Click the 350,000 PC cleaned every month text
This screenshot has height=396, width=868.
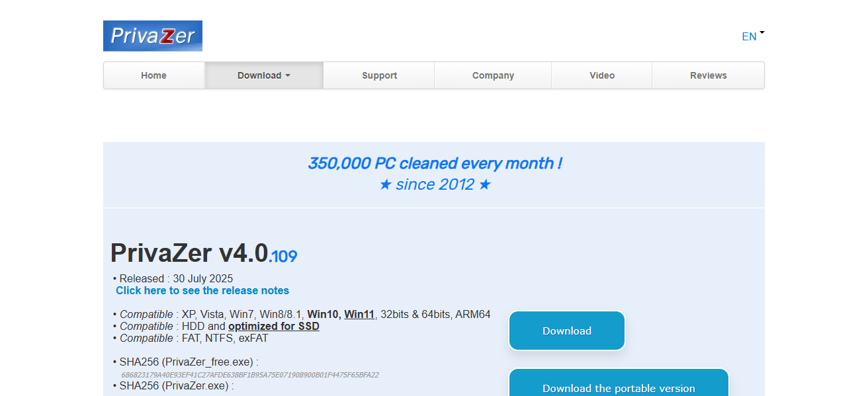click(435, 163)
